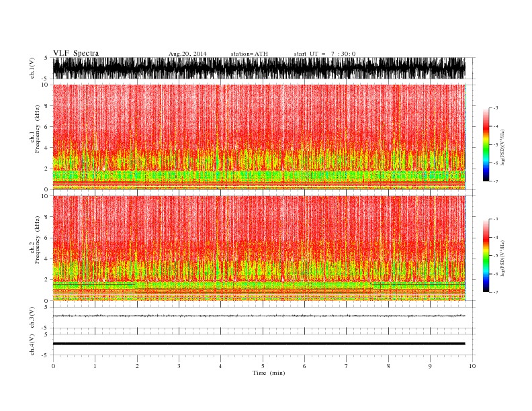
Task: Click the "station=ATH" header label
Action: click(249, 54)
